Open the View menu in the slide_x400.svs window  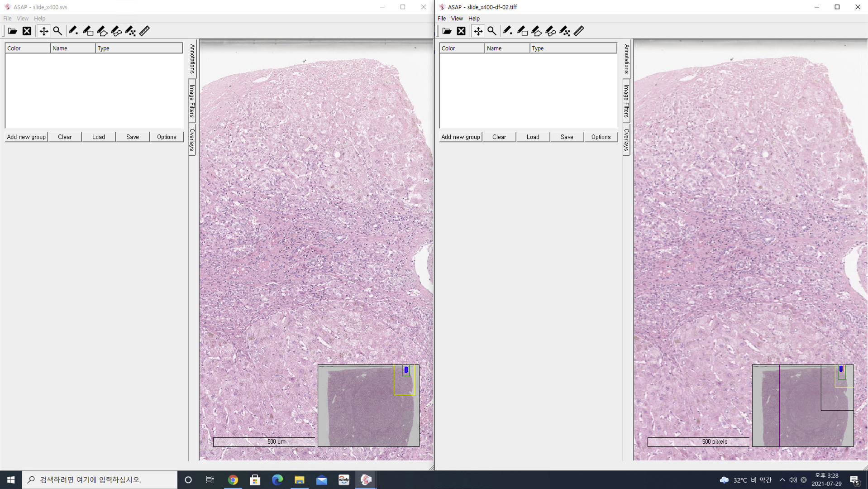23,19
